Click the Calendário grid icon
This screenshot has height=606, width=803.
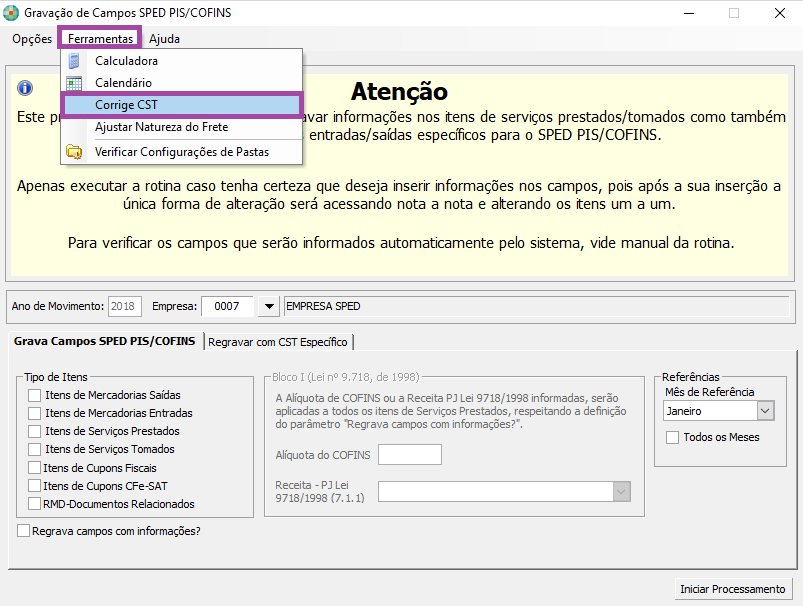[x=74, y=83]
